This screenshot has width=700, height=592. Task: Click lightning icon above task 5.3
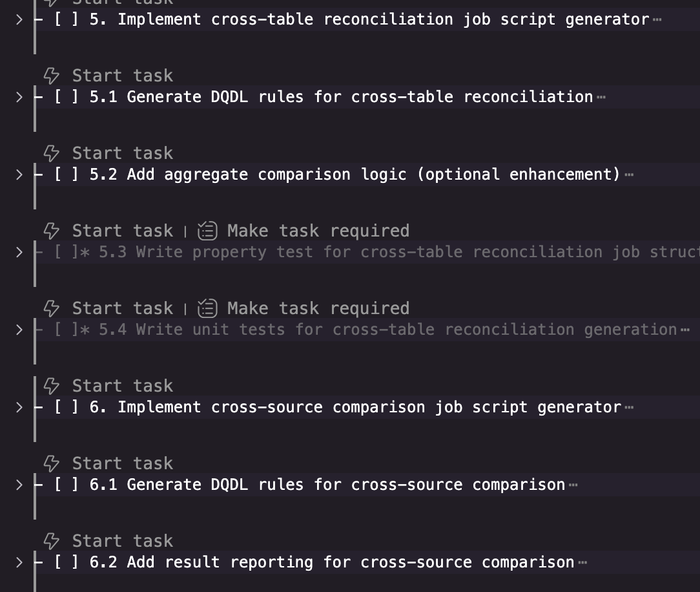52,231
